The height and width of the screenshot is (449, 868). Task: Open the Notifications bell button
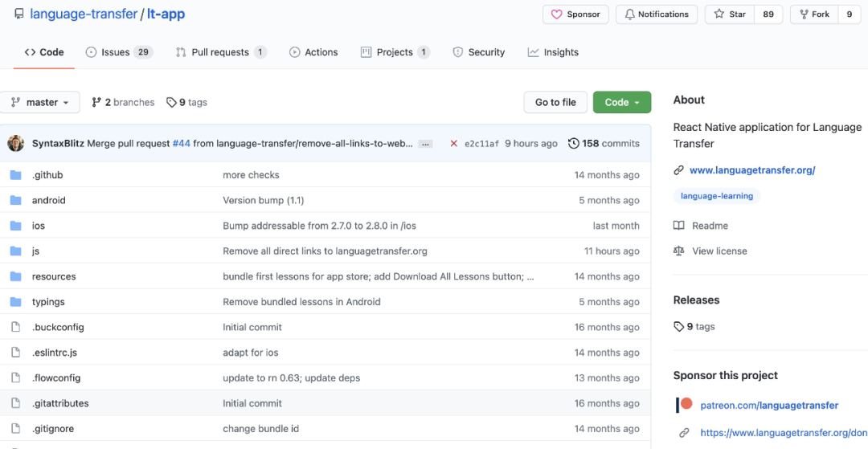(x=657, y=14)
